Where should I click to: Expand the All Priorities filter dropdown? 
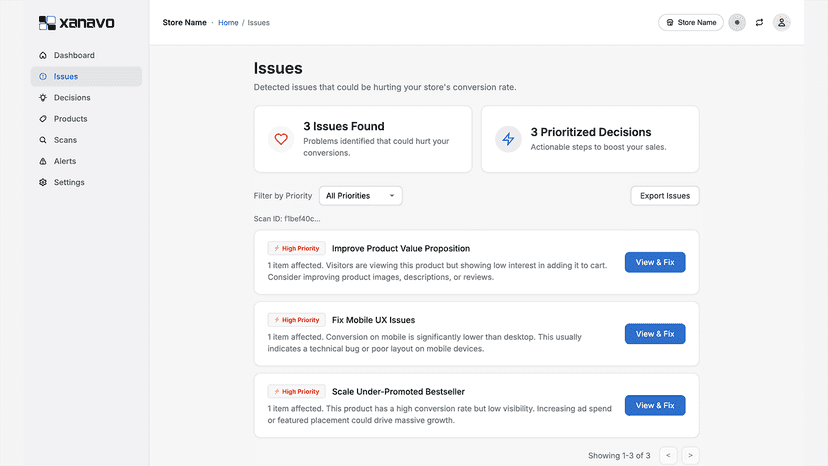pos(361,196)
